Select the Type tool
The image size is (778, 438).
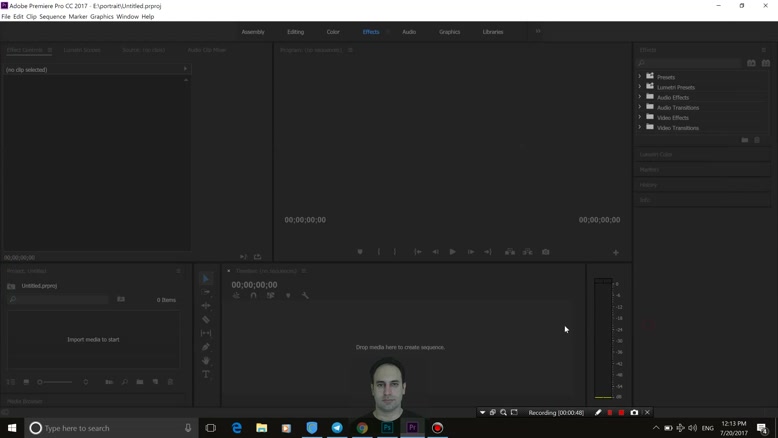206,375
